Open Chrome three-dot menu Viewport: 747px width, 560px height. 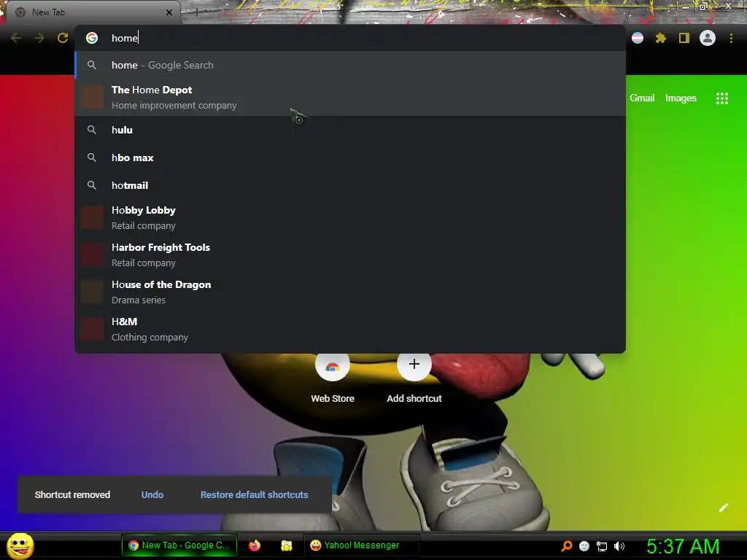point(731,38)
